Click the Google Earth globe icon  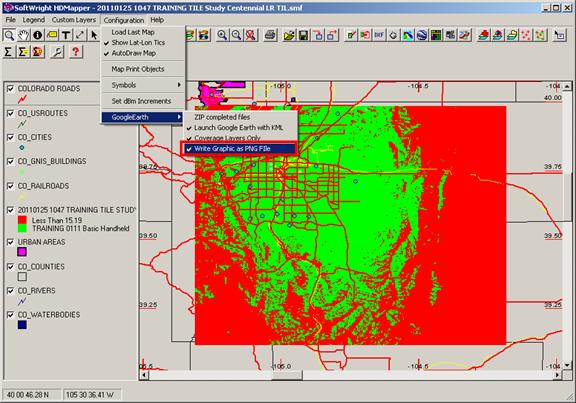click(x=422, y=35)
